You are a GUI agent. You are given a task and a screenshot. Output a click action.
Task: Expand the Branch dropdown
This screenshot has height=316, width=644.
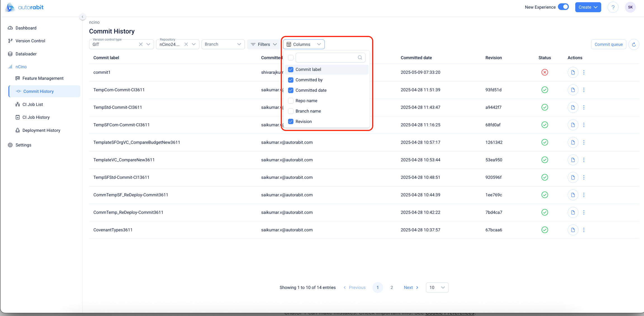click(223, 44)
